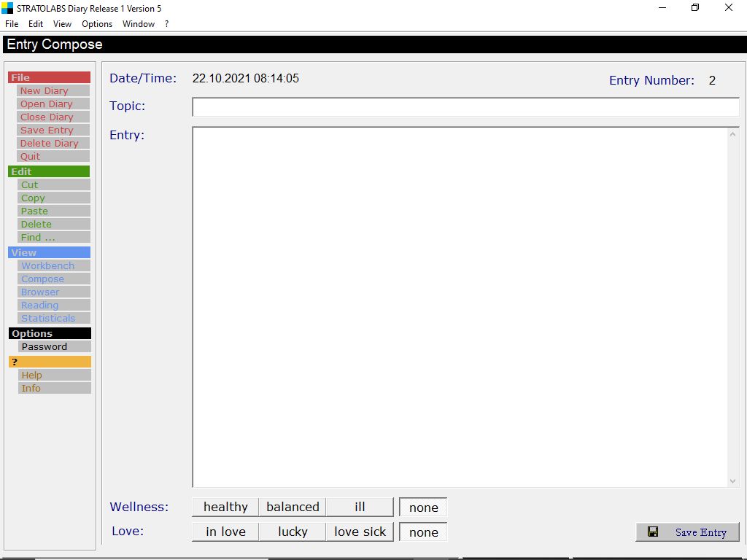This screenshot has width=747, height=560.
Task: Click the red File section header
Action: coord(49,77)
